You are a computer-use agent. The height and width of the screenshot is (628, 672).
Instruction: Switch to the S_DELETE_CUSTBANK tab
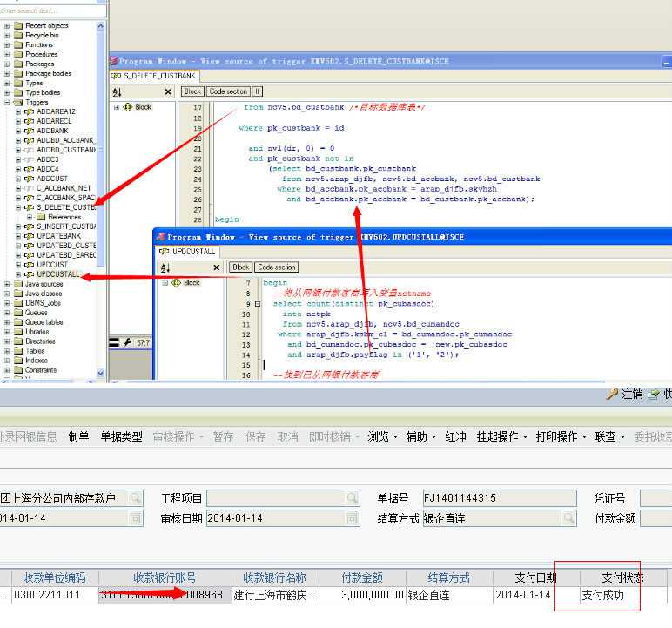(x=154, y=76)
